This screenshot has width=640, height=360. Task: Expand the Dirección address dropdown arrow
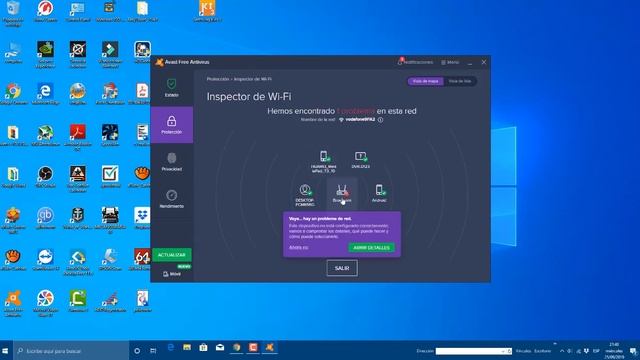click(502, 351)
